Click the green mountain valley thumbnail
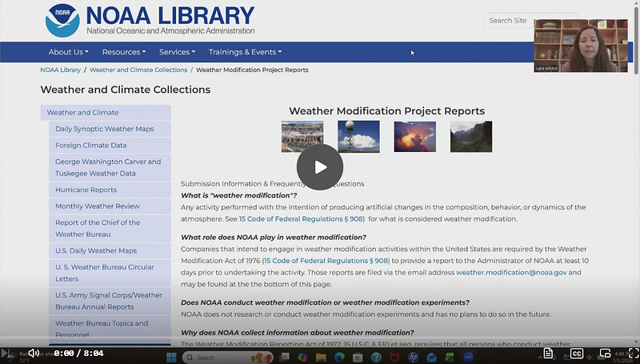640x364 pixels. [471, 136]
